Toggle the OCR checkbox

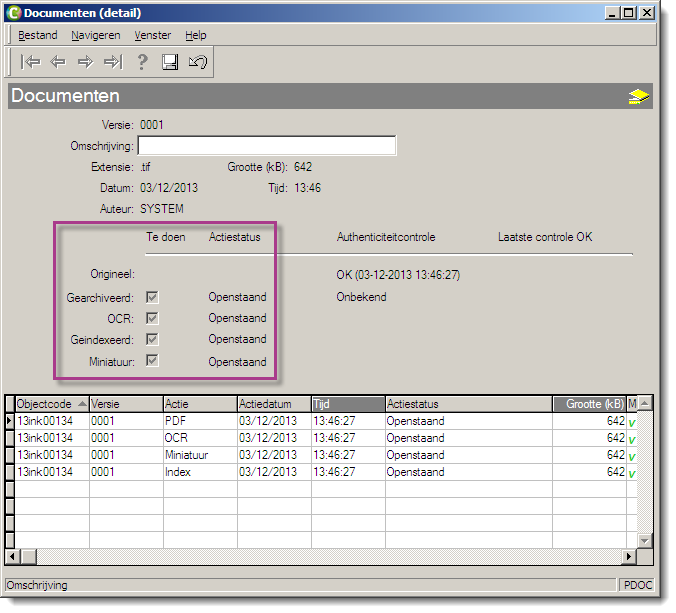coord(152,319)
